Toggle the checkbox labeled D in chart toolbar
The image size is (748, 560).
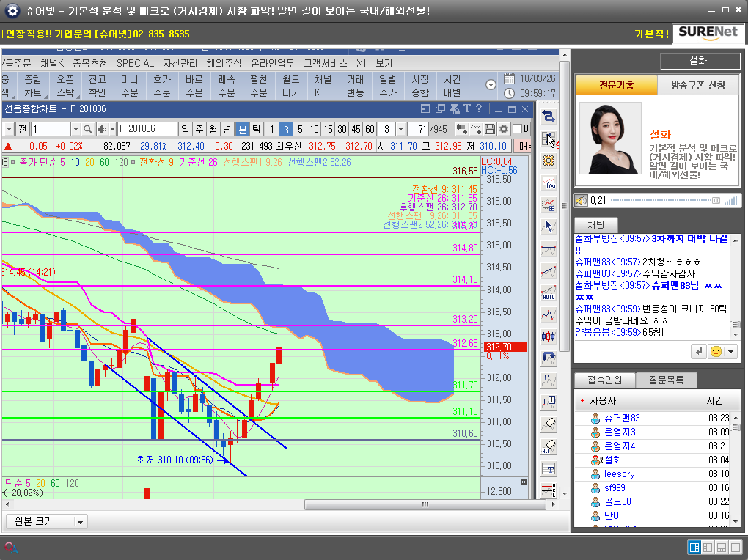tap(517, 129)
